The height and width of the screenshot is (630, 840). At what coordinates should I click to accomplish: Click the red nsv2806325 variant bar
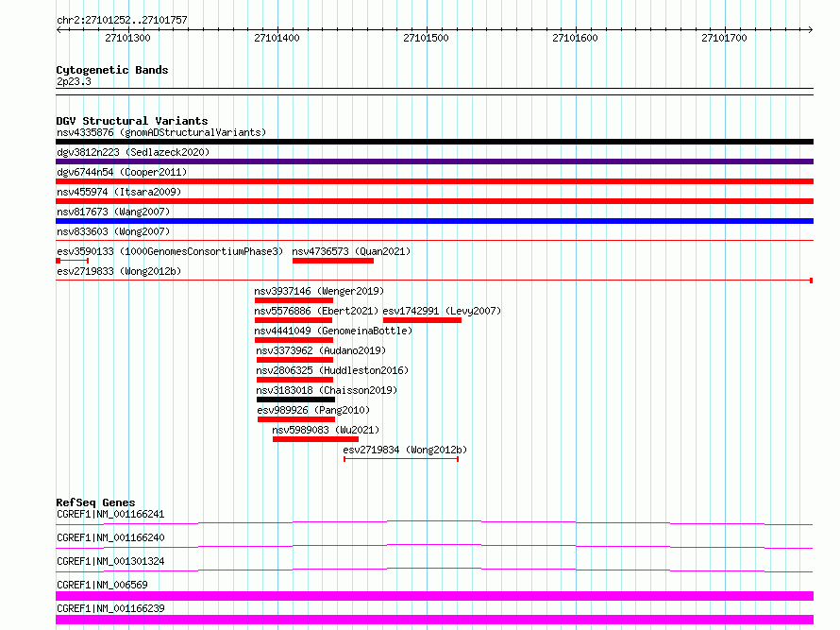click(x=294, y=380)
